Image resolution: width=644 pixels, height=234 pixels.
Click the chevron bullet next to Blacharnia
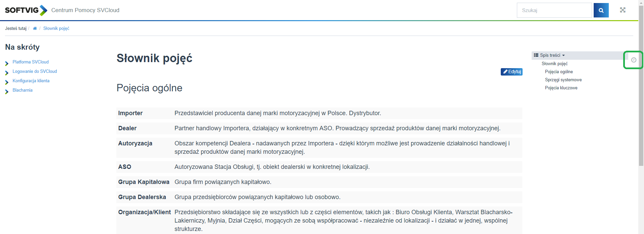pos(7,92)
